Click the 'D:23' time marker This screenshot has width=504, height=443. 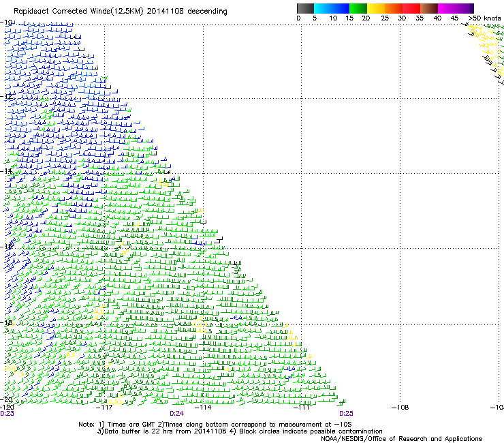point(7,414)
